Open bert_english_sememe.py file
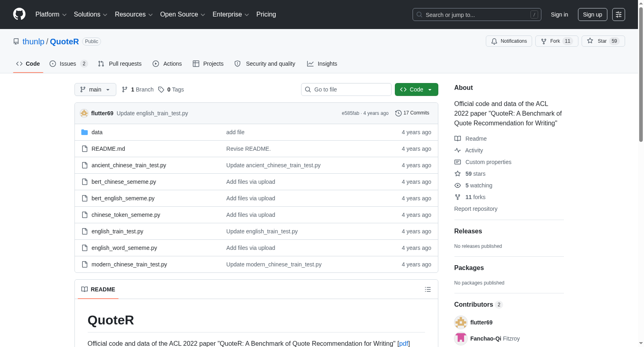 tap(123, 198)
